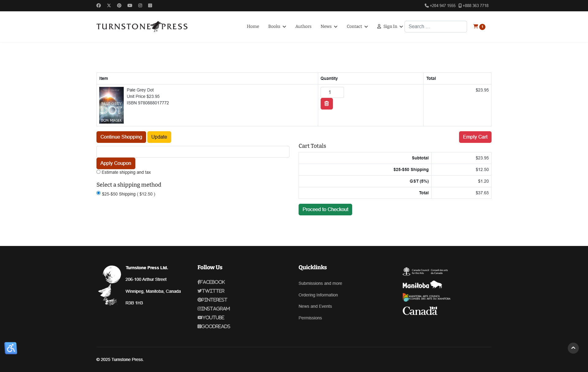The width and height of the screenshot is (588, 372).
Task: Open the Authors menu item
Action: click(303, 27)
